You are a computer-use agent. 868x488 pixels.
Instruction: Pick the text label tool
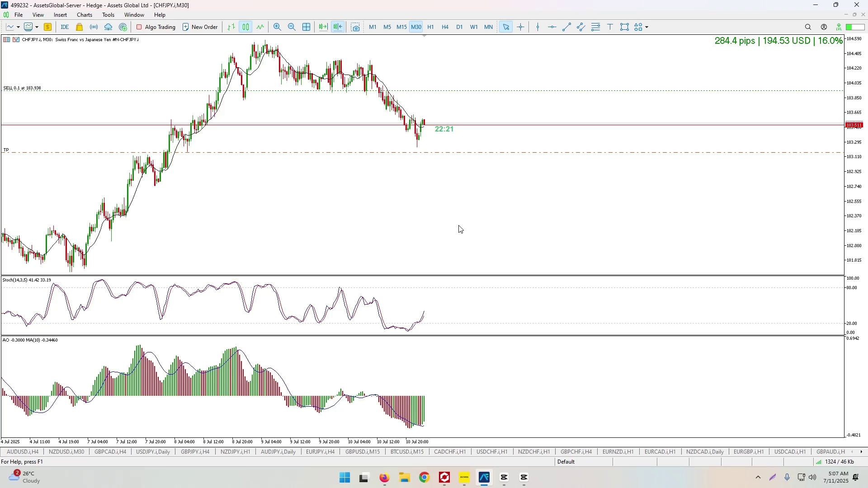point(610,27)
